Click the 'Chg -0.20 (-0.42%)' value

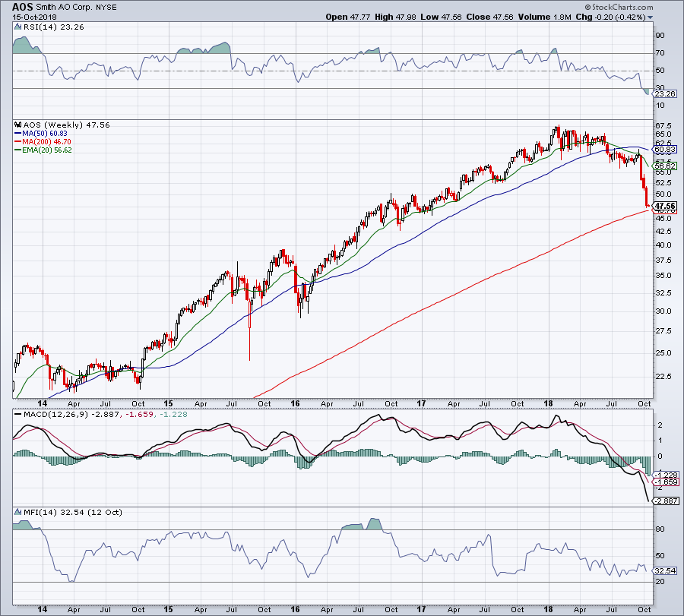click(611, 17)
